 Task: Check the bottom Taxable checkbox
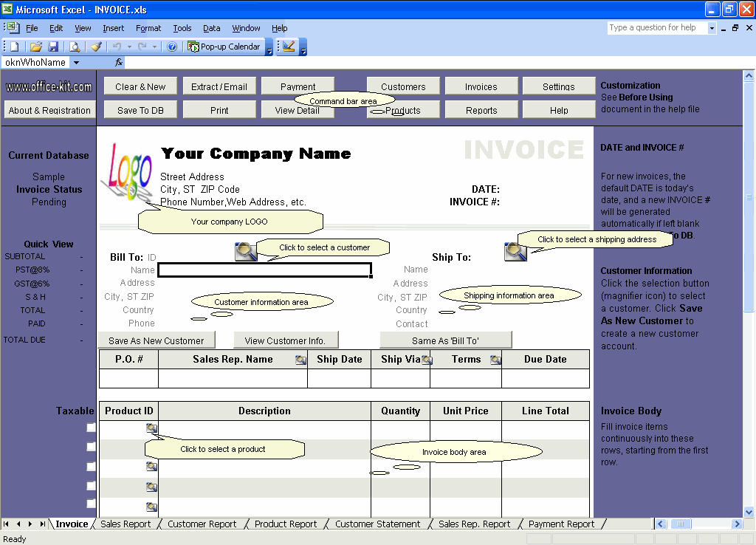click(x=90, y=505)
